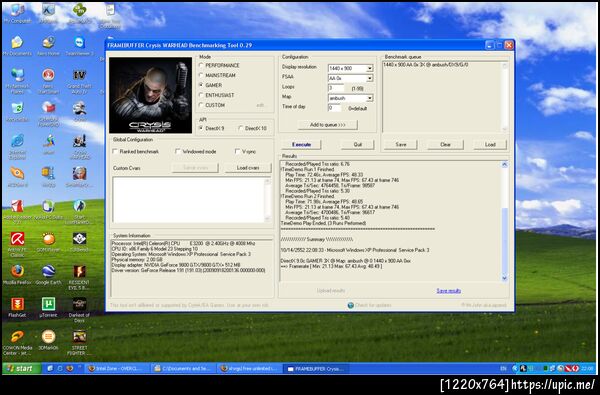Viewport: 600px width, 395px height.
Task: Click the queue Load button
Action: tap(490, 145)
